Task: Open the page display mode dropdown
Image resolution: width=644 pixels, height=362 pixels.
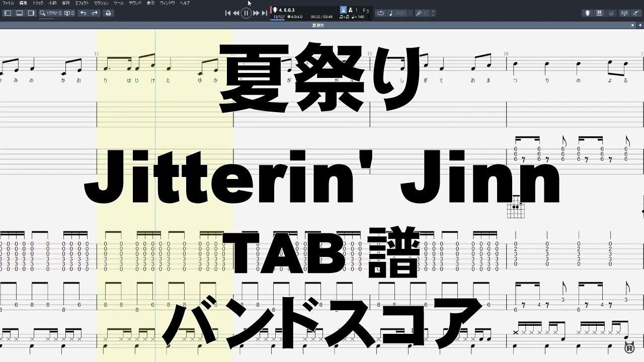Action: pos(67,13)
